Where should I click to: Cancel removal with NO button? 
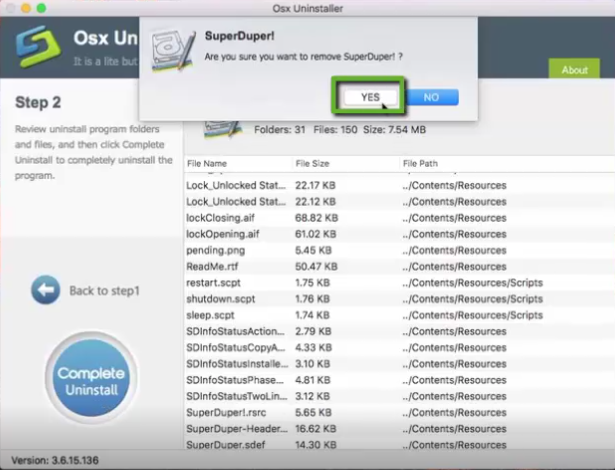432,97
